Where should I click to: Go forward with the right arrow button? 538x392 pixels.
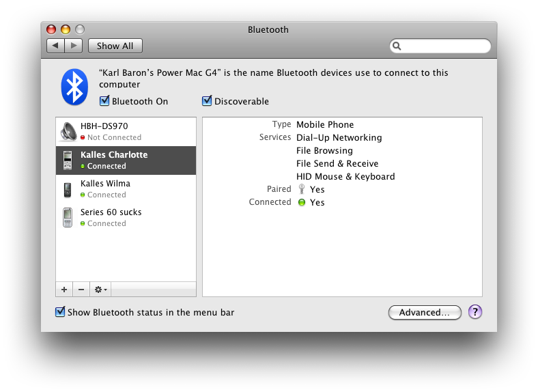tap(74, 46)
